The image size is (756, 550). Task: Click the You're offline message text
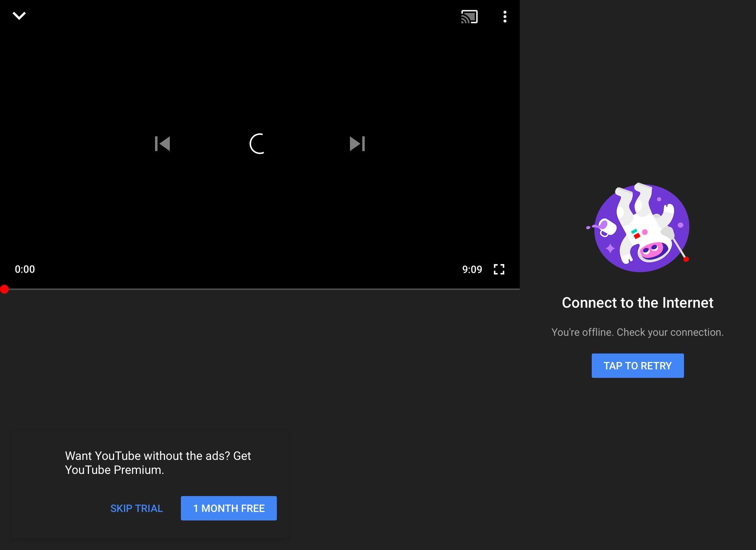[x=638, y=332]
